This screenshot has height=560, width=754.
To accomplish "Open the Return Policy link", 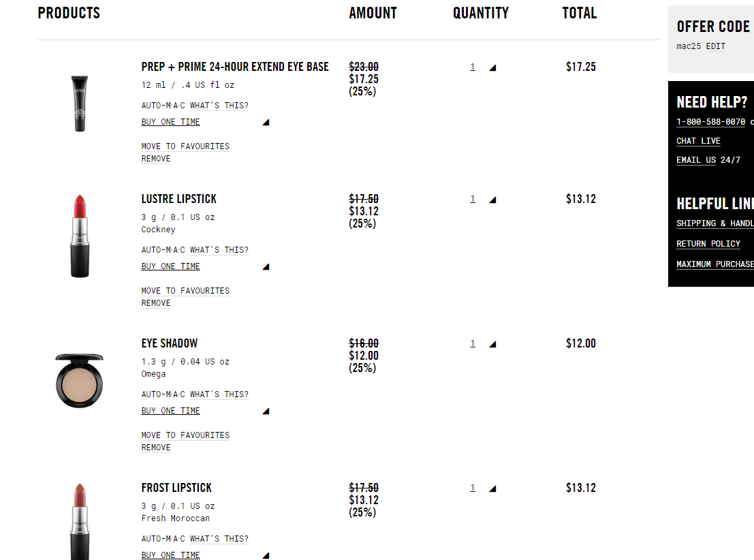I will point(708,244).
